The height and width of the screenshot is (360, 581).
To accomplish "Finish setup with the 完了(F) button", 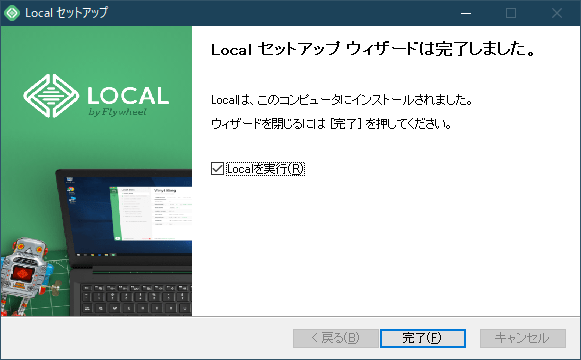I will 423,338.
